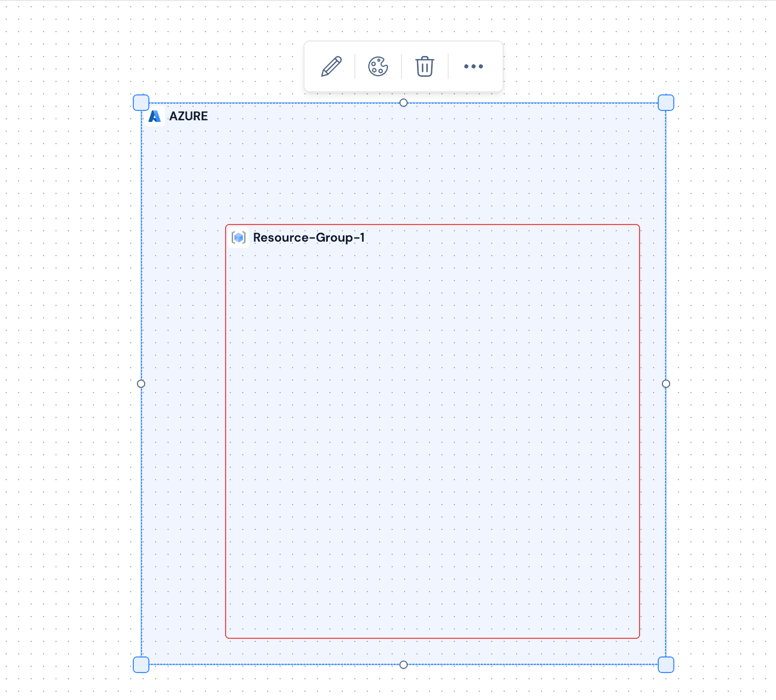Click the delete icon beside the ellipsis

tap(424, 66)
